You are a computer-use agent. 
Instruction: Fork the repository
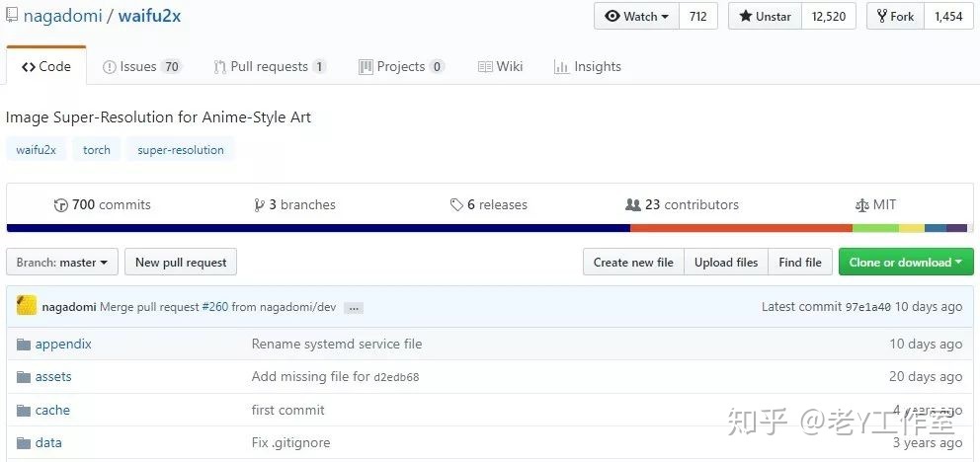pyautogui.click(x=896, y=16)
